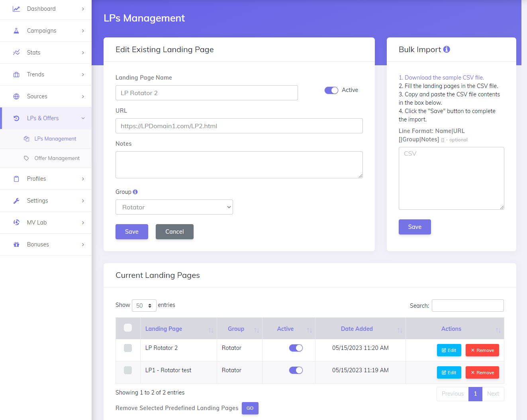Open Trends using the briefcase icon
This screenshot has width=527, height=420.
[16, 74]
